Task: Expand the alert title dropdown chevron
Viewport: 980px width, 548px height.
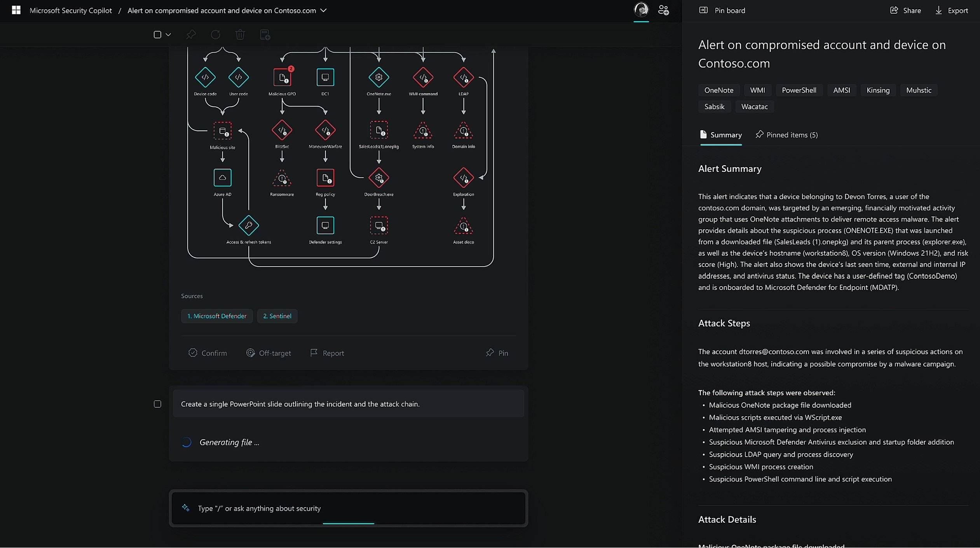Action: tap(324, 10)
